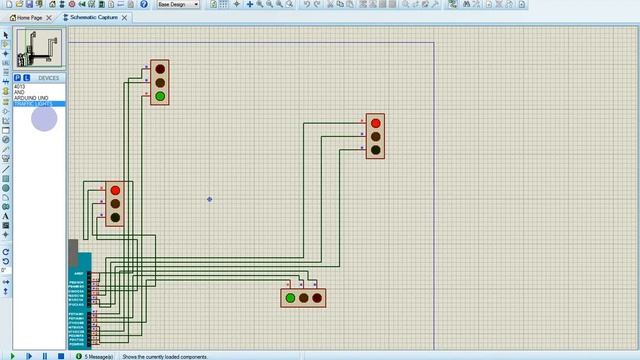Step the simulation forward

(x=29, y=356)
